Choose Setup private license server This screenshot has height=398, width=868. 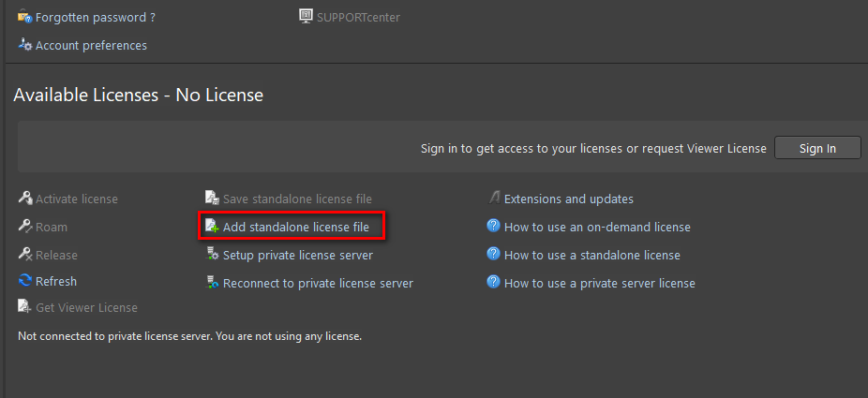tap(297, 255)
